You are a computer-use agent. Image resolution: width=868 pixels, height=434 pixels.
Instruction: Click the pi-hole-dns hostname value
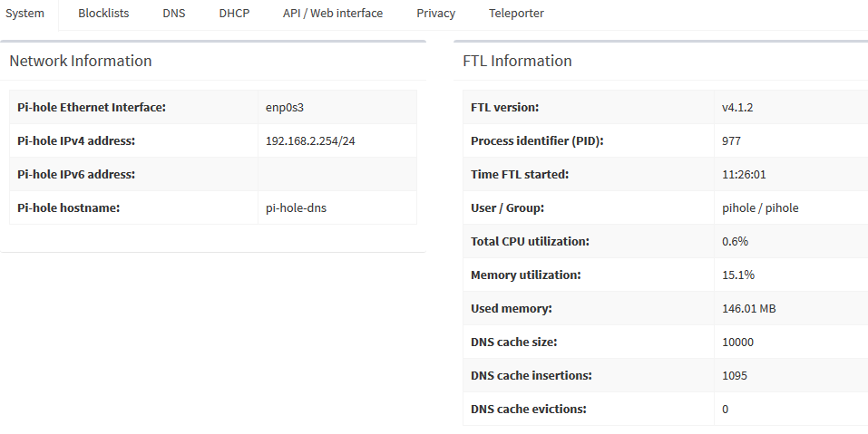point(296,207)
